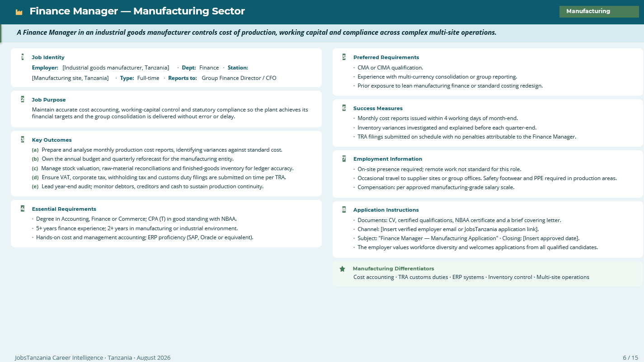
Task: Select the number 2 badge for Job Purpose
Action: (23, 99)
